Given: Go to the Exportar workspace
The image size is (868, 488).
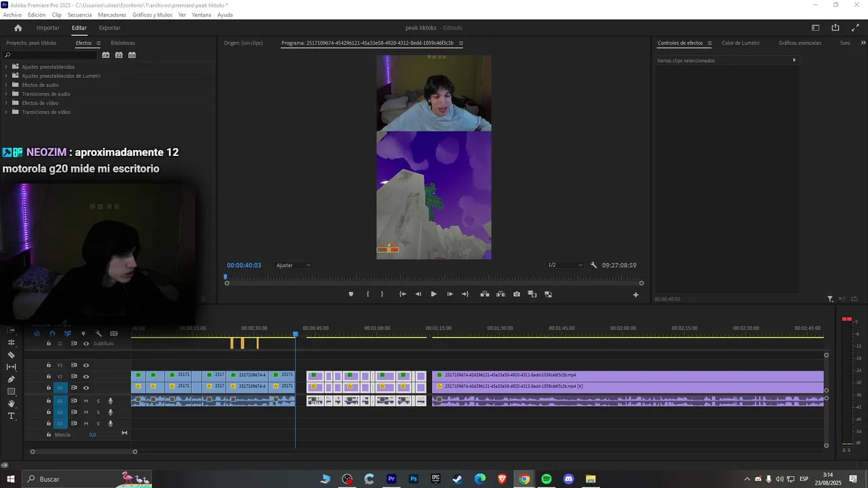Looking at the screenshot, I should (110, 28).
